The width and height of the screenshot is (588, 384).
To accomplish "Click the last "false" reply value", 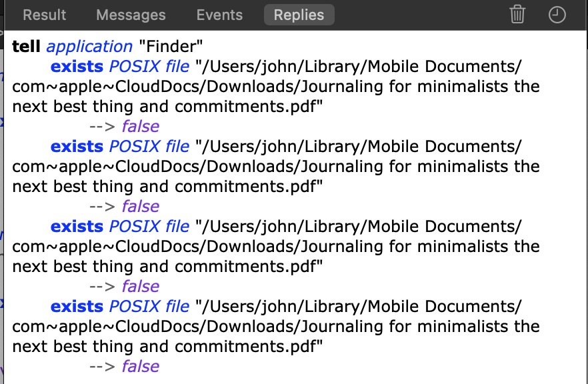I will 141,367.
